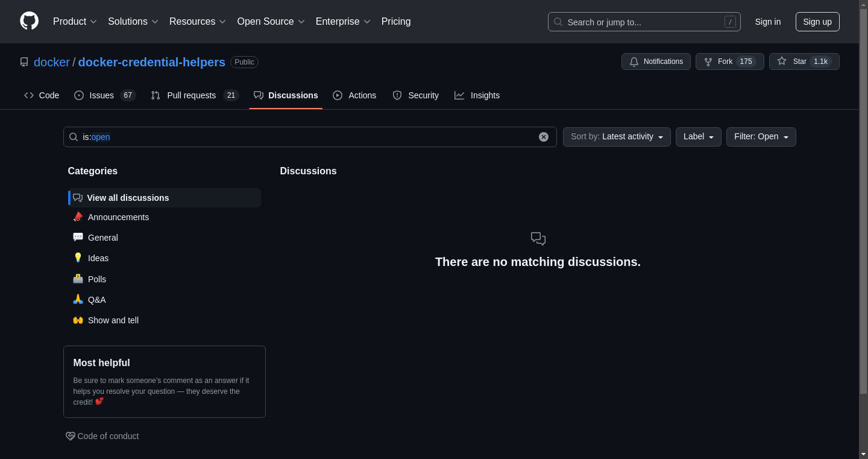
Task: Click the Discussions speech-bubble tab icon
Action: pyautogui.click(x=259, y=95)
